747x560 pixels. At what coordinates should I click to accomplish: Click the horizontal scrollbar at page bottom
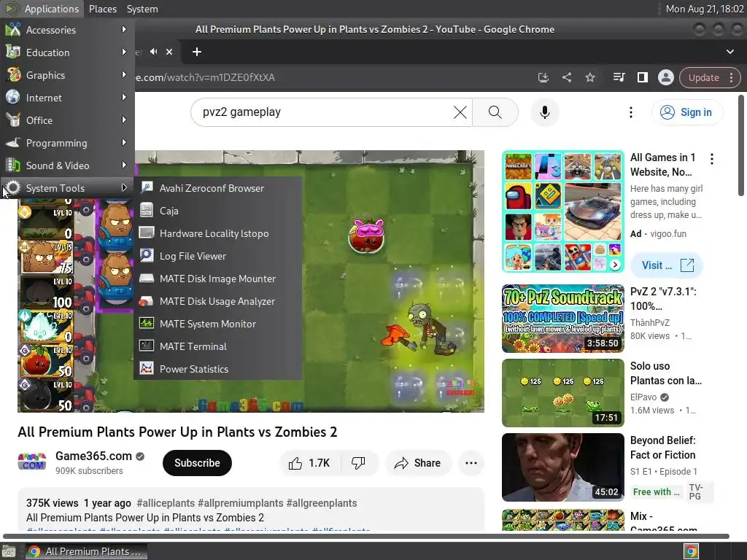pos(366,536)
